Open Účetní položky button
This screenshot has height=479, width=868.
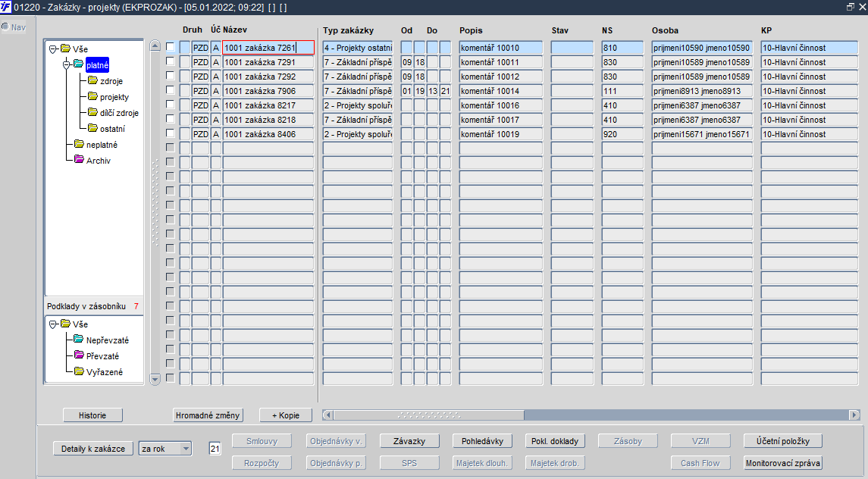(783, 441)
